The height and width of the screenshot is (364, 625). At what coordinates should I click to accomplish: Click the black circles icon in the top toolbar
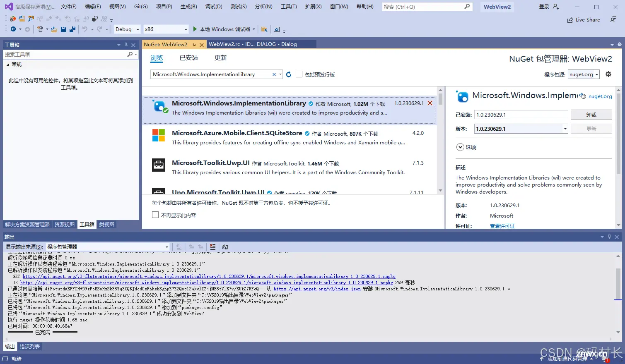(95, 19)
